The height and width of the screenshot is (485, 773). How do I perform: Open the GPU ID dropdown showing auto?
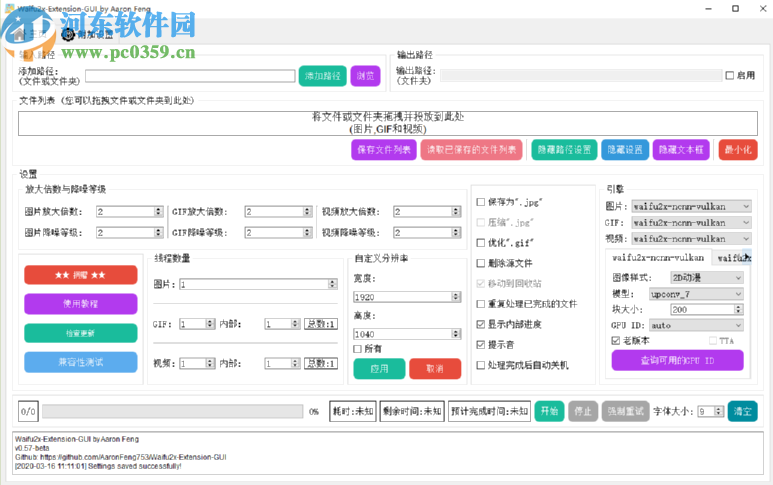point(696,325)
